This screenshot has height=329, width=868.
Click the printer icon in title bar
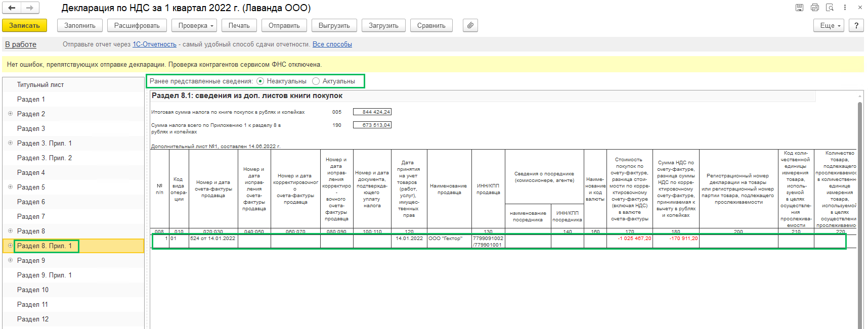coord(814,8)
